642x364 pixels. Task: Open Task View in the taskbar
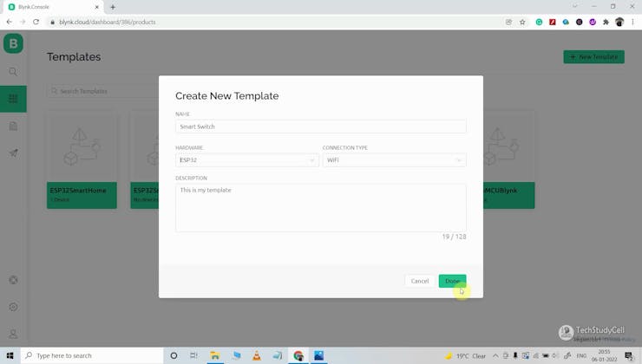tap(193, 356)
